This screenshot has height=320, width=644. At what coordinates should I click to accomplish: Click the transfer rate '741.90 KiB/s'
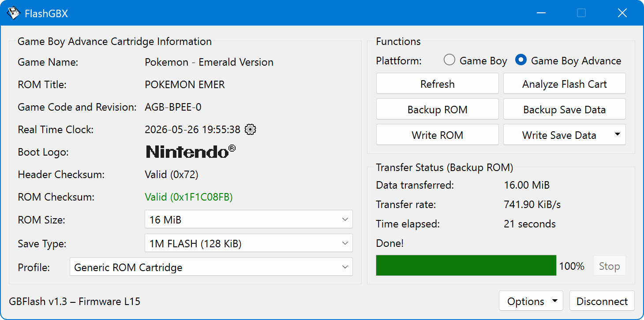click(x=532, y=205)
